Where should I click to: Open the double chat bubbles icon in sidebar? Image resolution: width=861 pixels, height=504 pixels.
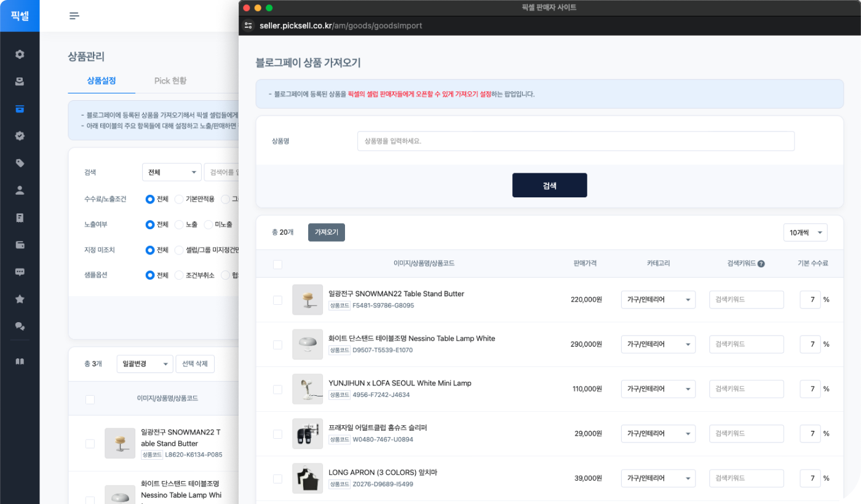tap(20, 326)
